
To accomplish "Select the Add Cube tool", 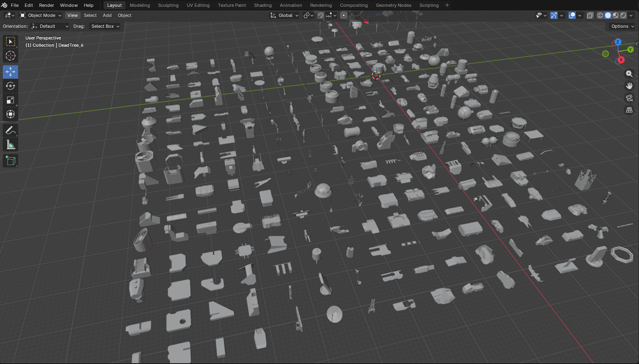I will pyautogui.click(x=10, y=160).
